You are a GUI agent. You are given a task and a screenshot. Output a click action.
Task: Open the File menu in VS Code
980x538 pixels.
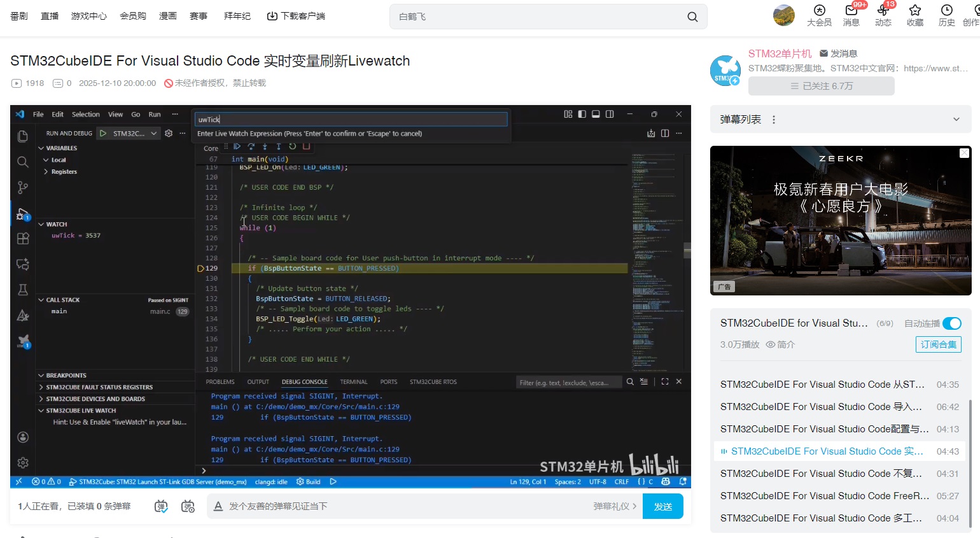click(38, 115)
